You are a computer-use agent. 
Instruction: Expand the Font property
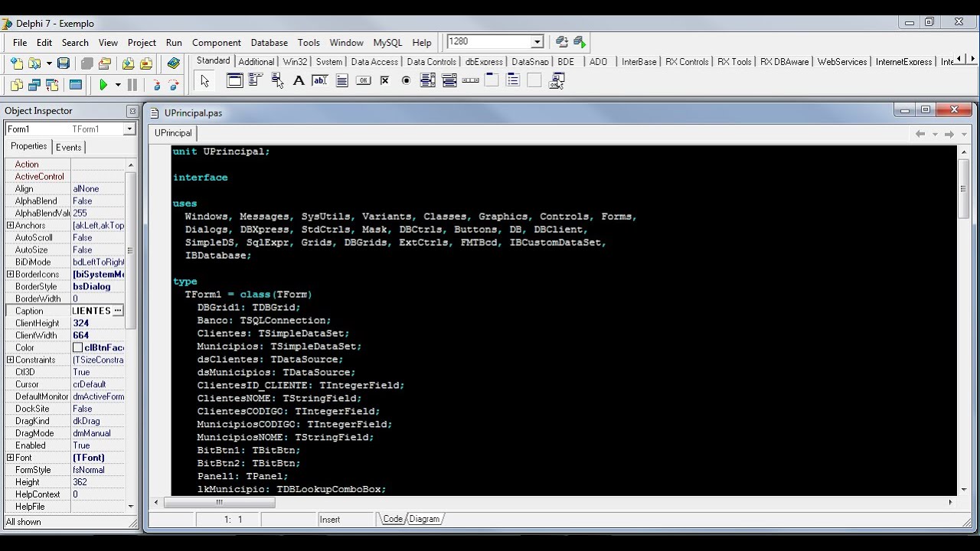10,458
